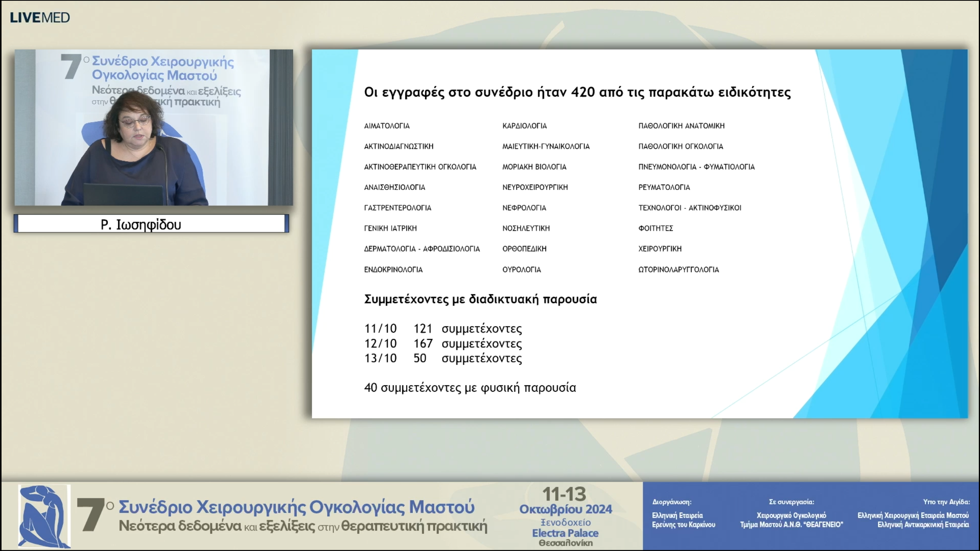Screen dimensions: 980x551
Task: Click the speaker name Ρ. Ιωσηφίδου
Action: click(x=141, y=224)
